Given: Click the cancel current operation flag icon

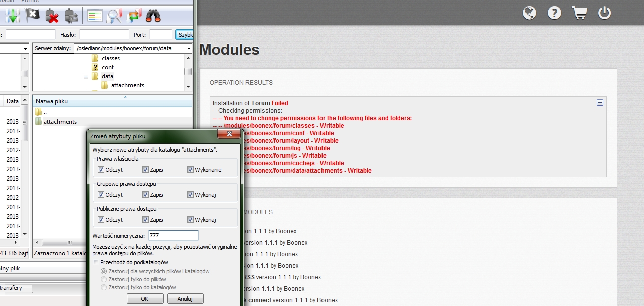Looking at the screenshot, I should [x=32, y=16].
